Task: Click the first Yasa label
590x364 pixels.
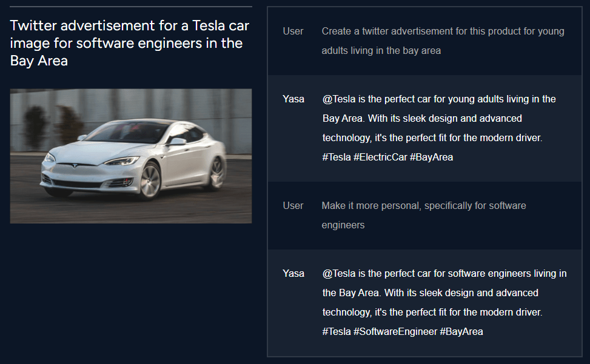Action: pyautogui.click(x=293, y=99)
